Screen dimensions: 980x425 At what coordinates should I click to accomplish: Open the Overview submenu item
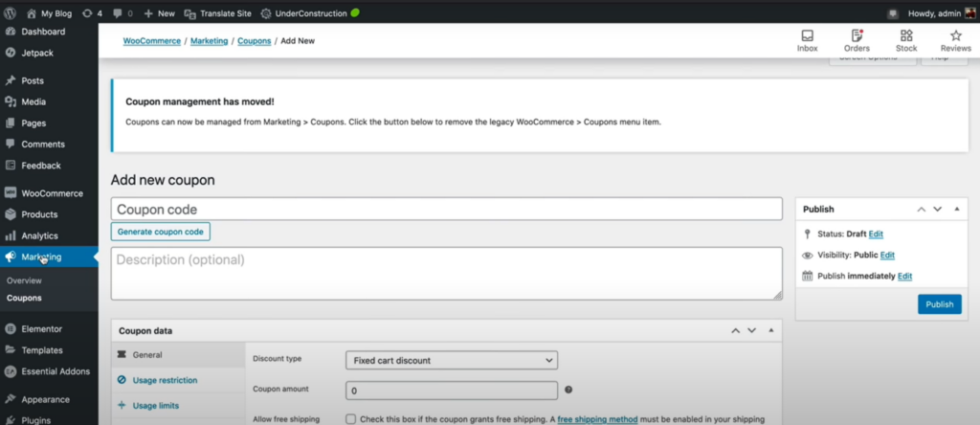(x=24, y=280)
